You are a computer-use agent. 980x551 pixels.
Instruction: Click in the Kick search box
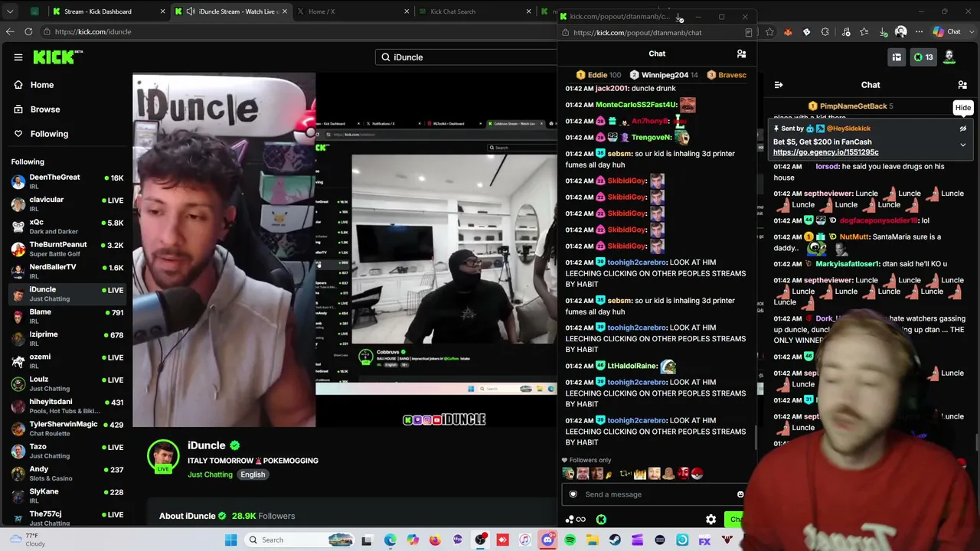(x=467, y=57)
